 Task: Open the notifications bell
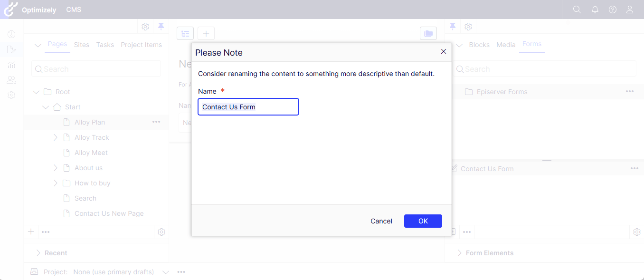(x=595, y=10)
